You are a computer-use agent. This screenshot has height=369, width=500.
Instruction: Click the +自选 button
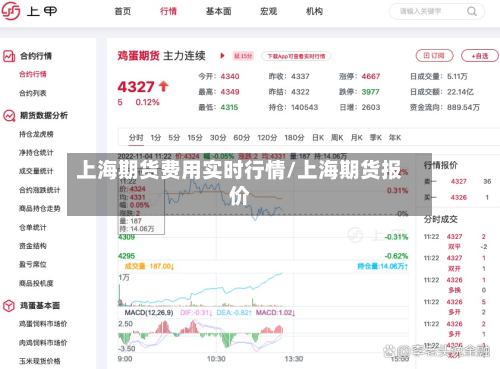coord(480,56)
